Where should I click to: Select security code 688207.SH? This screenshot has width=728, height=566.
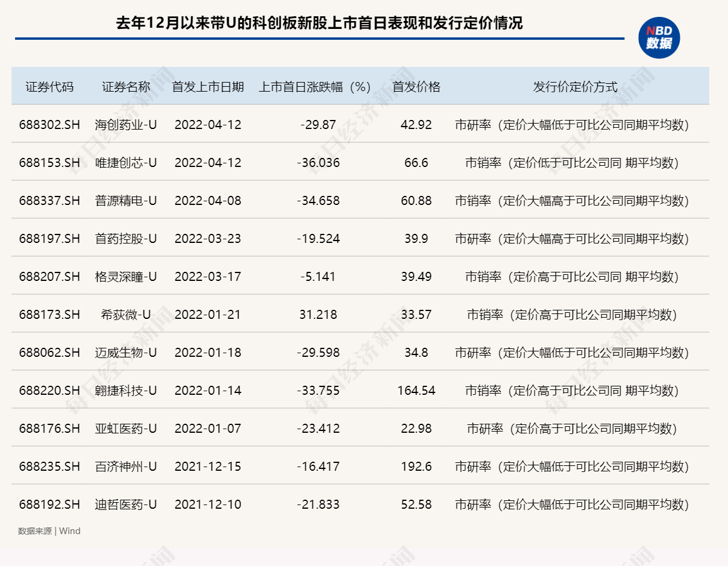[x=49, y=277]
